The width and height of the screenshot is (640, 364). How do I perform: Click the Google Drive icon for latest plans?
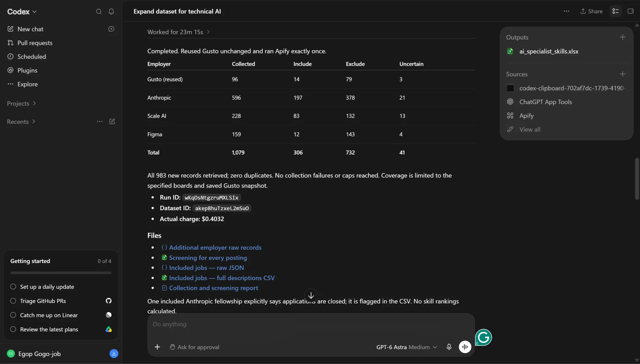pos(109,329)
